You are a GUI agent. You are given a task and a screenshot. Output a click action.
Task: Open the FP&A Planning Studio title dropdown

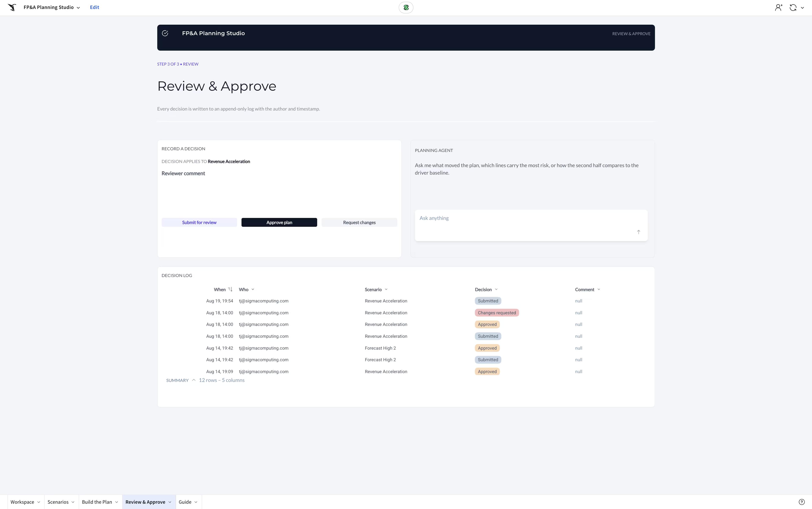click(x=52, y=7)
